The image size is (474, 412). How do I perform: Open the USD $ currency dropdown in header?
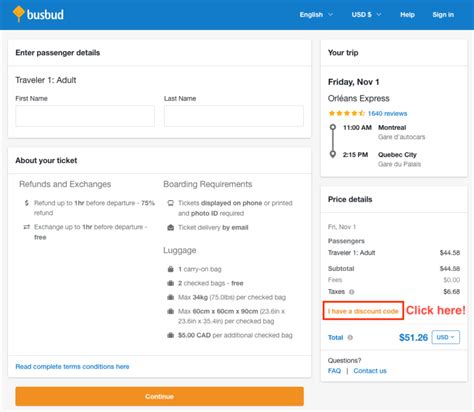[x=366, y=15]
